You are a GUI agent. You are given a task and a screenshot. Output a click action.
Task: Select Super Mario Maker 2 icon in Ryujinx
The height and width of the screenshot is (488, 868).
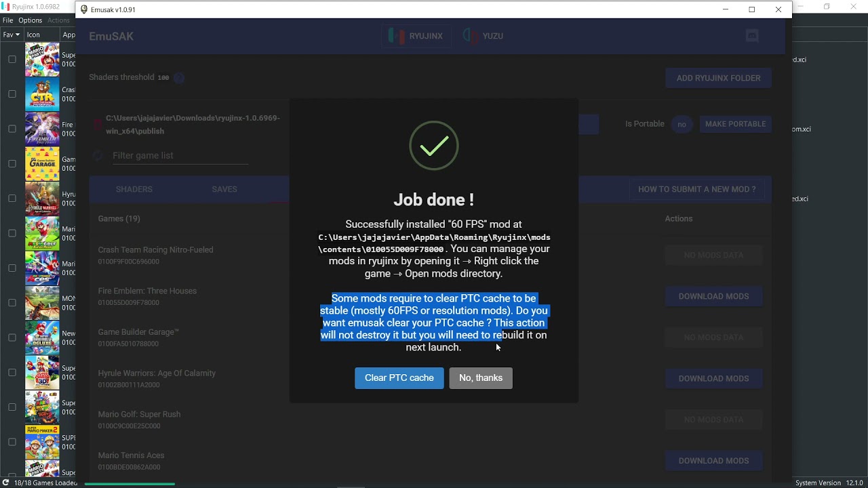(x=42, y=442)
